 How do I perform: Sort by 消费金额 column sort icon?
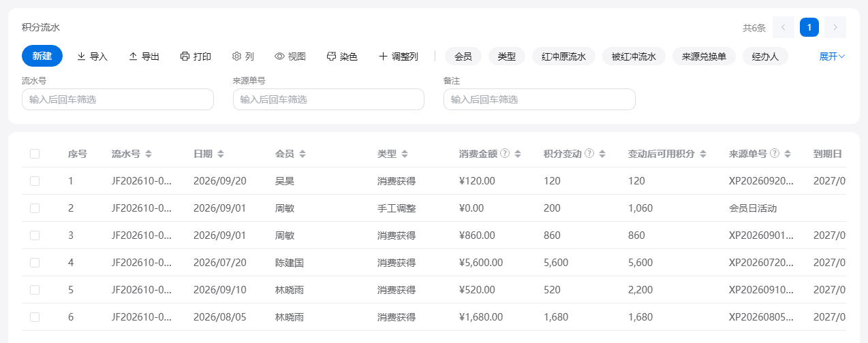[518, 154]
